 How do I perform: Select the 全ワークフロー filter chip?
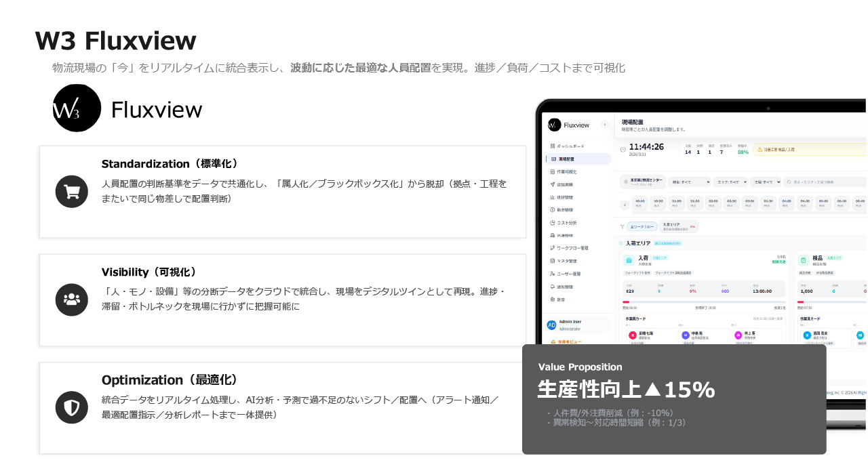click(x=641, y=227)
